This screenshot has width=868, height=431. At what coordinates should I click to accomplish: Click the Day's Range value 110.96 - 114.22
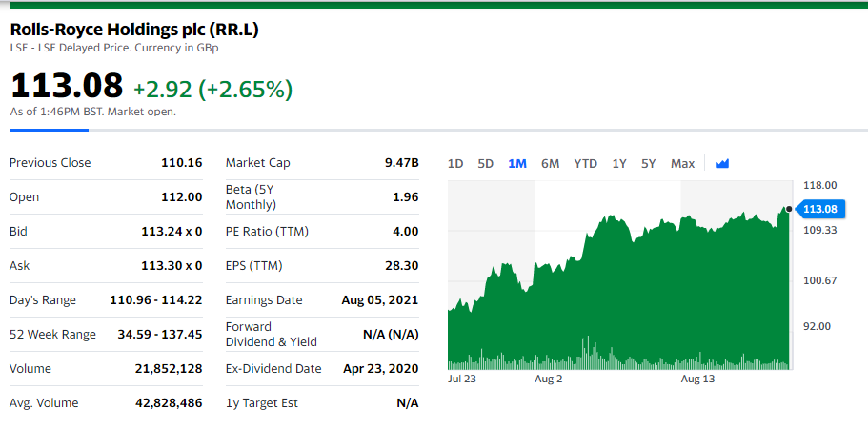156,300
